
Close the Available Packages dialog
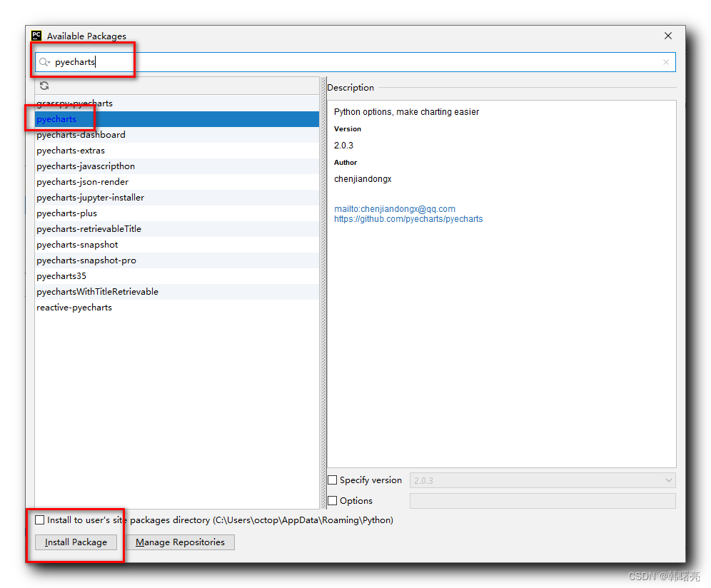[x=668, y=36]
